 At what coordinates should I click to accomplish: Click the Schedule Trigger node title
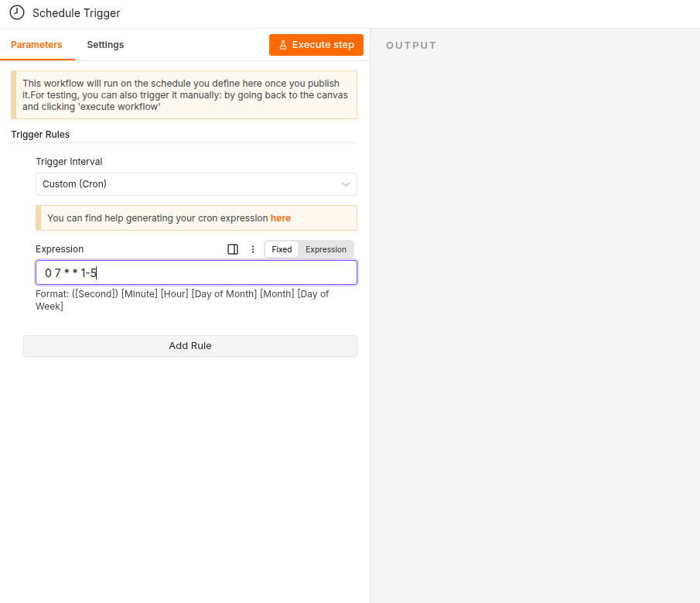(x=77, y=13)
